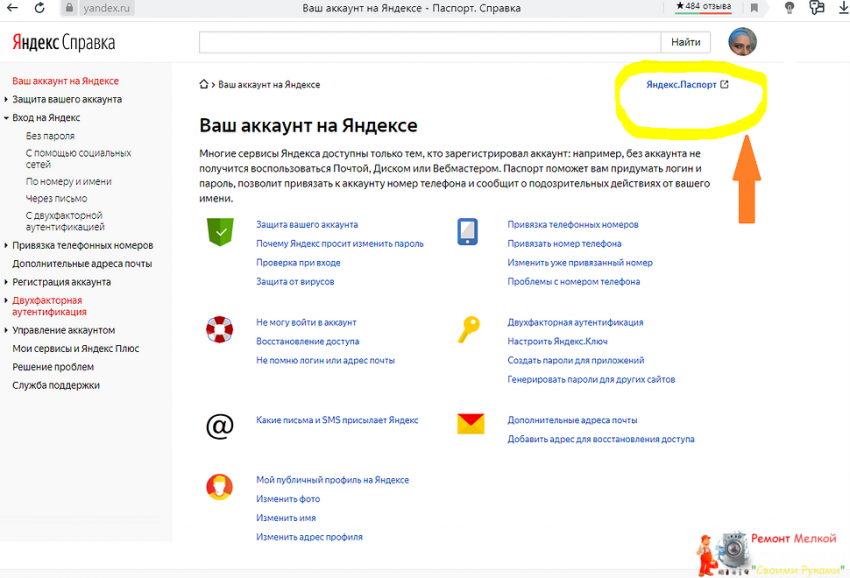Click the search input field in the header
Screen dimensions: 850x578
tap(430, 42)
